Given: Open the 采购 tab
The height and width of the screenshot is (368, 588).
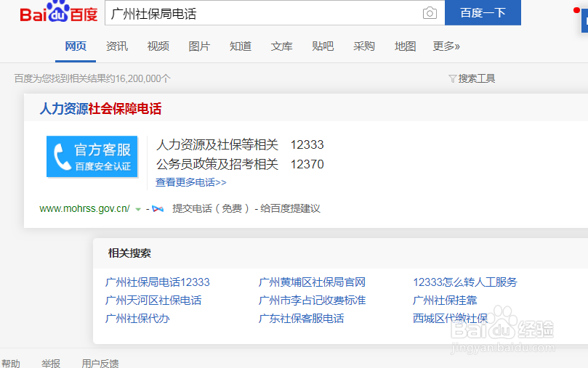Looking at the screenshot, I should 364,46.
